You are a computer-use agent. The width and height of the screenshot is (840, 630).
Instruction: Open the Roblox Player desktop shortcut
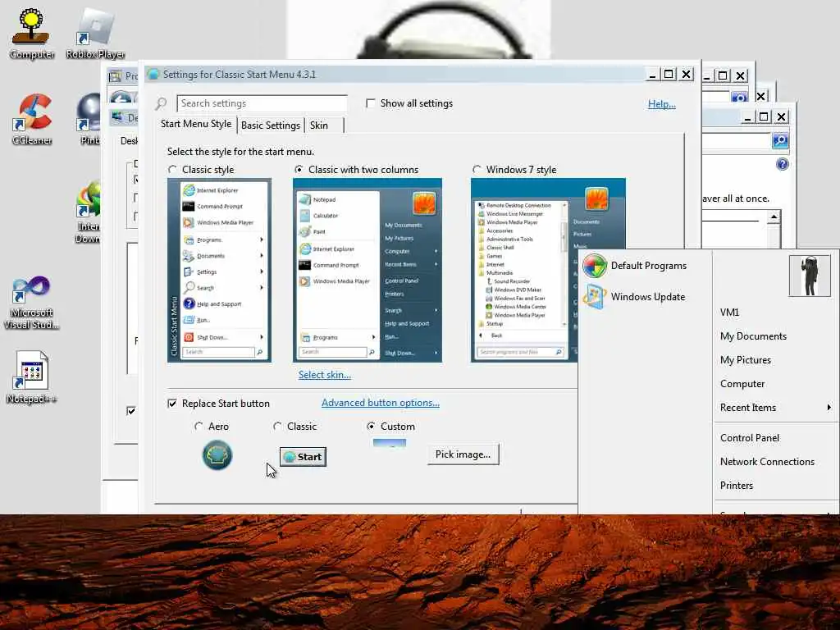pyautogui.click(x=95, y=32)
